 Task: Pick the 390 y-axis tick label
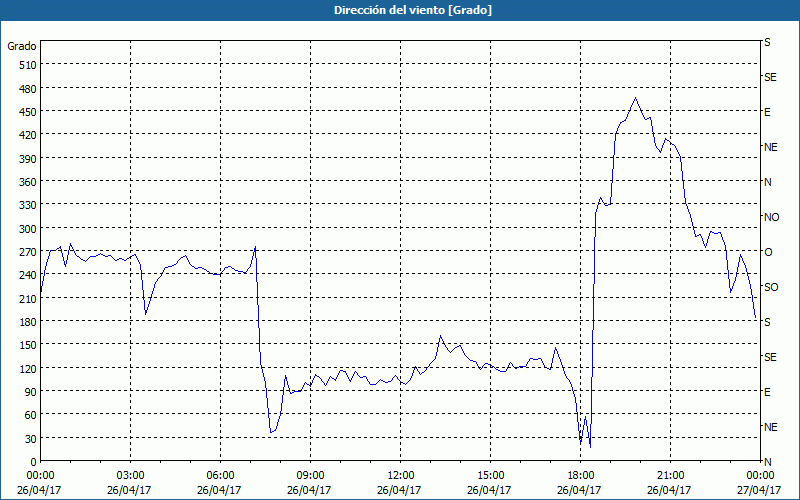pyautogui.click(x=28, y=158)
